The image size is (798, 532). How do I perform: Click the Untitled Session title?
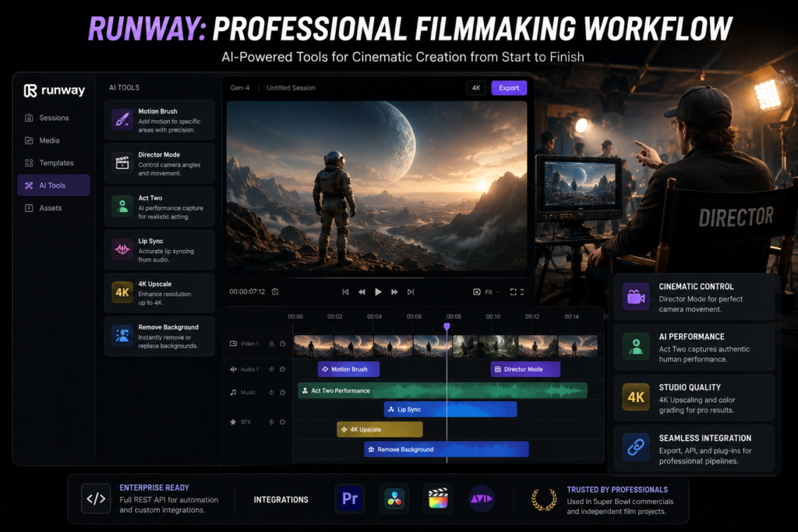tap(291, 87)
